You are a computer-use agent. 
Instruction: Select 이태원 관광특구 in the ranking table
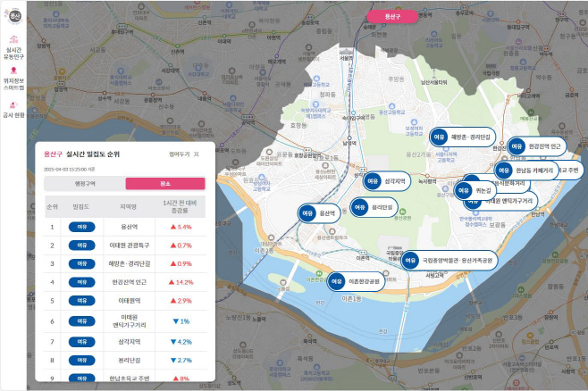tap(129, 245)
